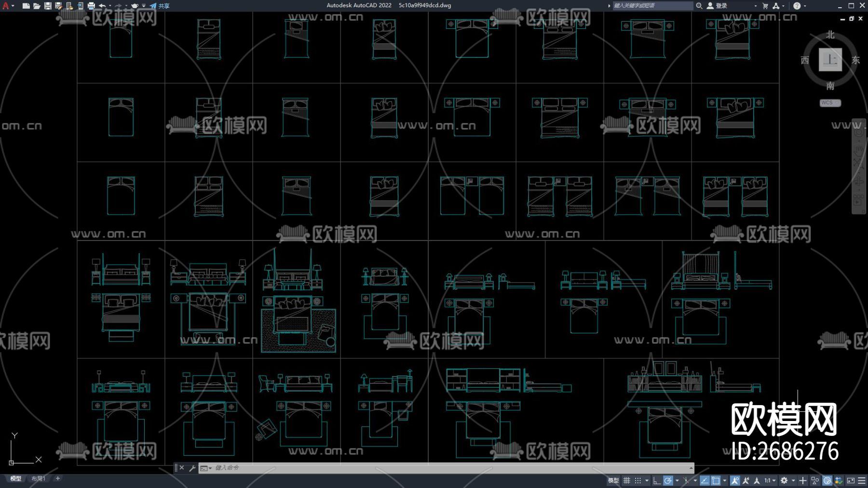The width and height of the screenshot is (868, 488).
Task: Click the ViewCube east 东 label
Action: click(856, 60)
